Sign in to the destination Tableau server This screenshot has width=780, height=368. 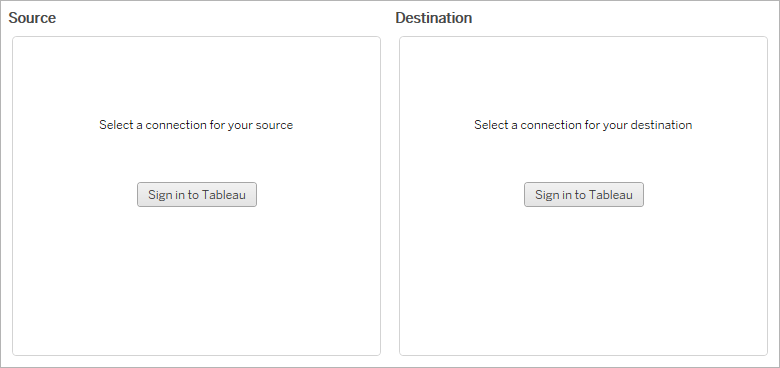pos(584,194)
